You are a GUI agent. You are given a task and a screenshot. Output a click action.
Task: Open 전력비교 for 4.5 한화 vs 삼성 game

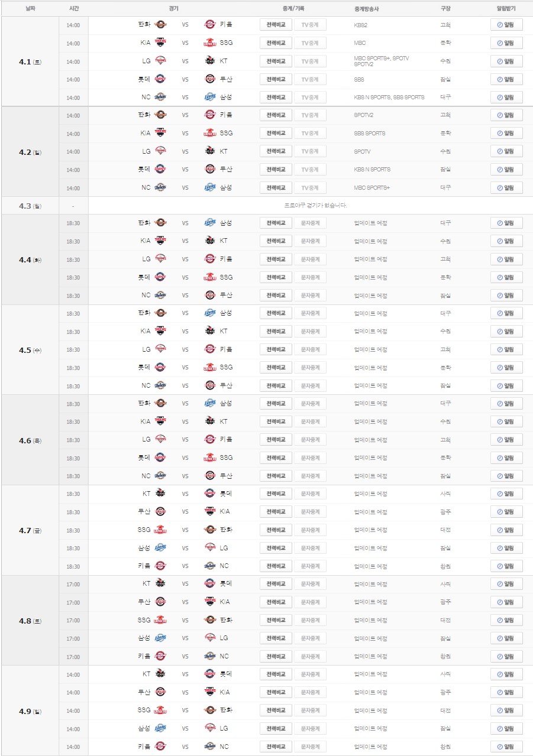click(x=276, y=313)
